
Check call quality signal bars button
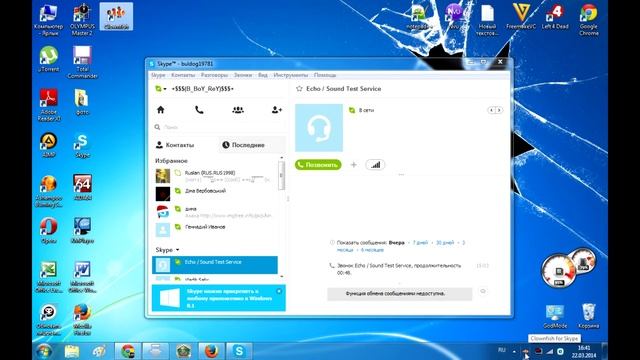pyautogui.click(x=375, y=165)
